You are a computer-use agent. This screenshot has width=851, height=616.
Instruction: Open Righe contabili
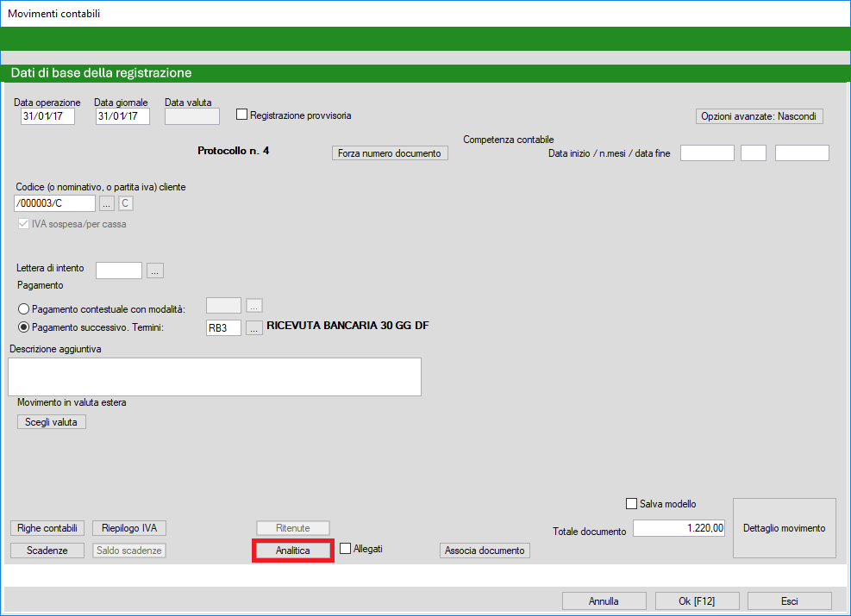[x=47, y=528]
